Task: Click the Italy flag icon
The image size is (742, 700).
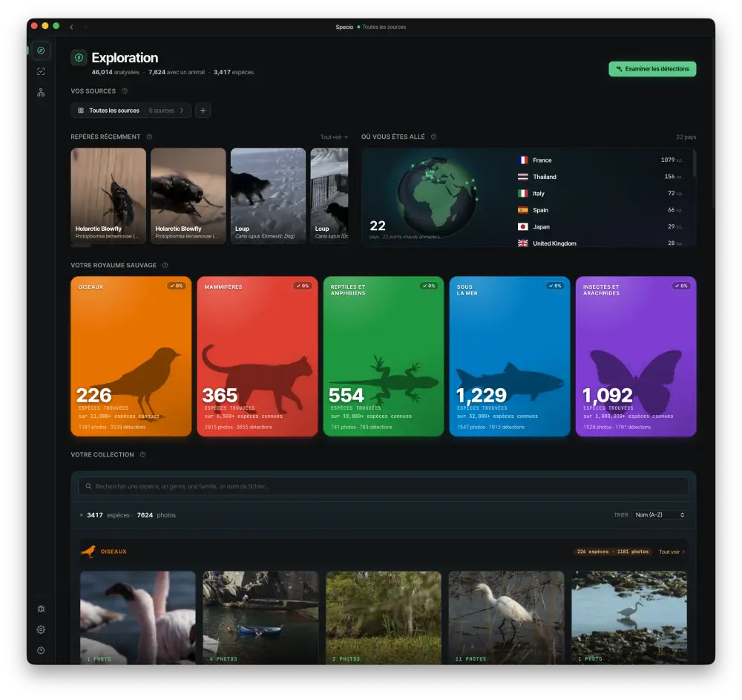Action: [x=523, y=194]
